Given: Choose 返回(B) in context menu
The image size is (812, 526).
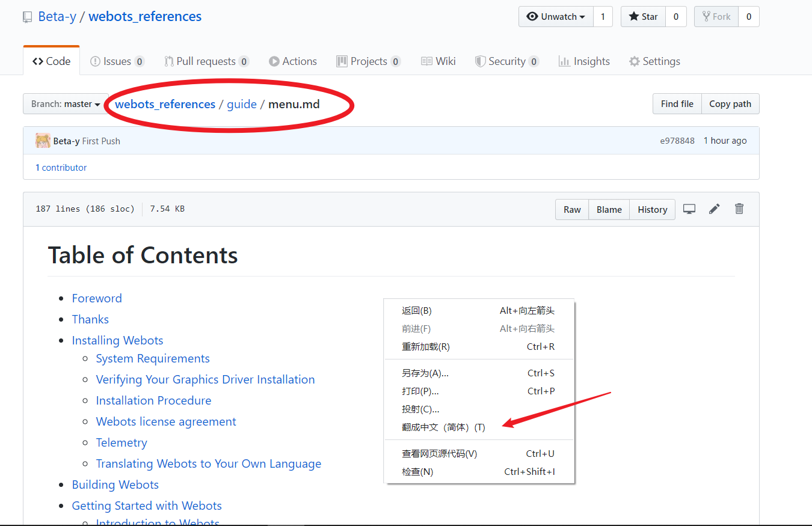Looking at the screenshot, I should (x=479, y=311).
